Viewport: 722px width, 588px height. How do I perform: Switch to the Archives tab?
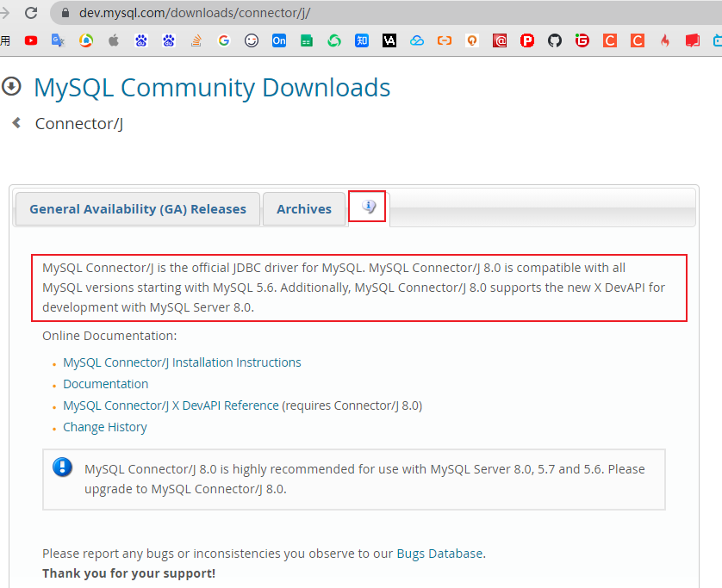tap(304, 209)
